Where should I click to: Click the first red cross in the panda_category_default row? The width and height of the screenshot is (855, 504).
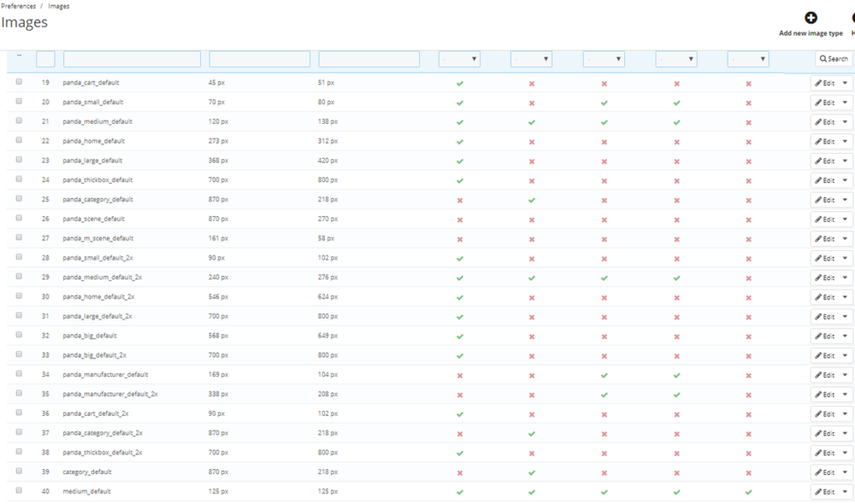pos(459,200)
